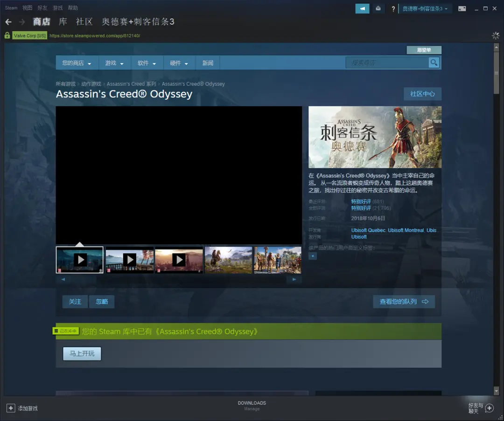Click the back arrow navigation icon
This screenshot has width=504, height=421.
[8, 22]
